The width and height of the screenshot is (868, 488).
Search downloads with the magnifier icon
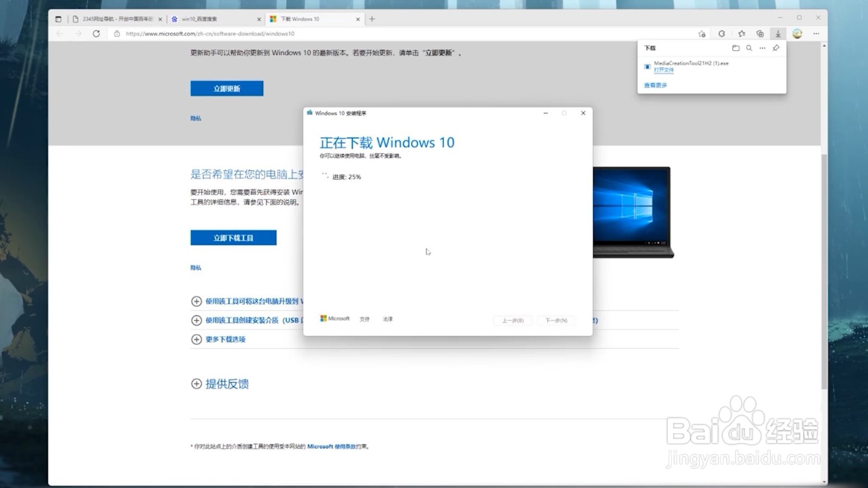click(749, 48)
